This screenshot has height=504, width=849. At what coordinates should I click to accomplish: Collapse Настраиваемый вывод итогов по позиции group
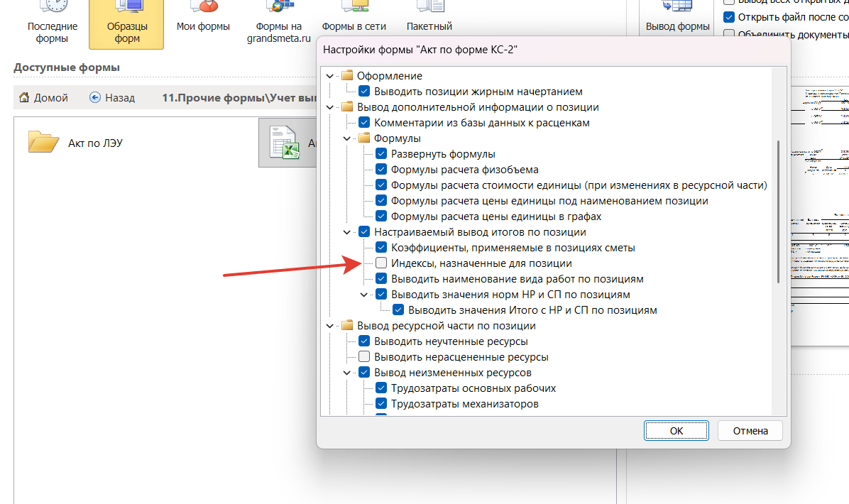347,232
